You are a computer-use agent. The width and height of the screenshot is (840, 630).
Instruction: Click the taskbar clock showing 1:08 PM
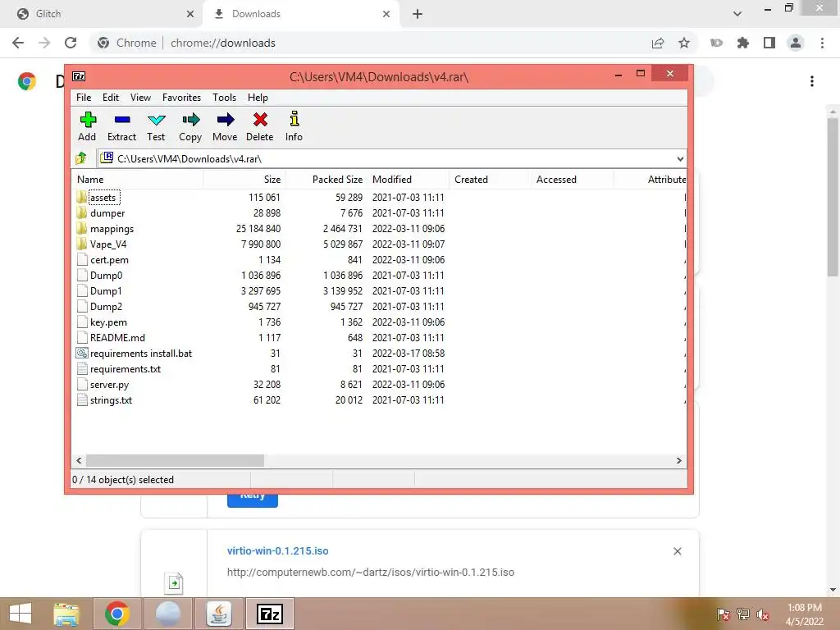click(804, 614)
